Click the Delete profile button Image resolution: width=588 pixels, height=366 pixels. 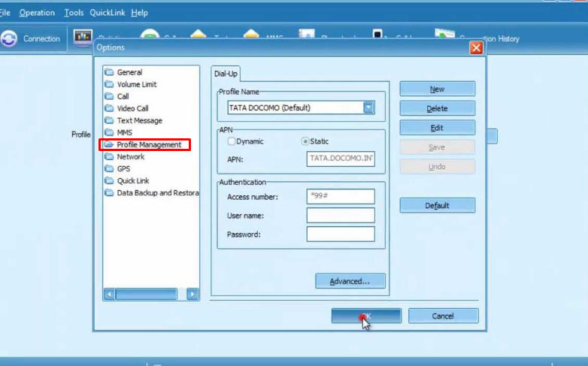[x=438, y=108]
